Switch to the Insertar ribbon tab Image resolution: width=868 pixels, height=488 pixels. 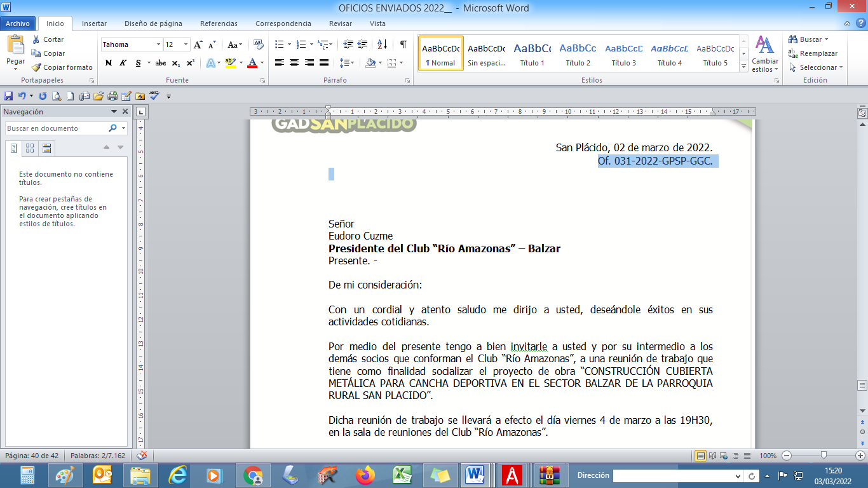94,24
